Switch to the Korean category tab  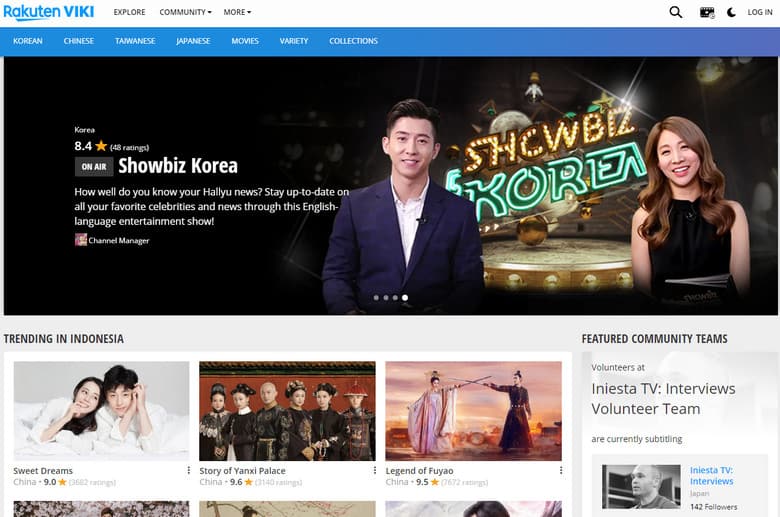click(x=28, y=41)
